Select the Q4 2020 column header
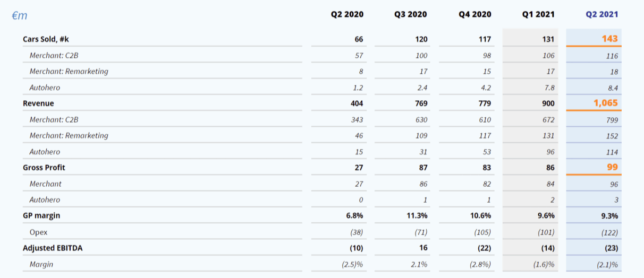Screen dimensions: 644x278 [474, 14]
